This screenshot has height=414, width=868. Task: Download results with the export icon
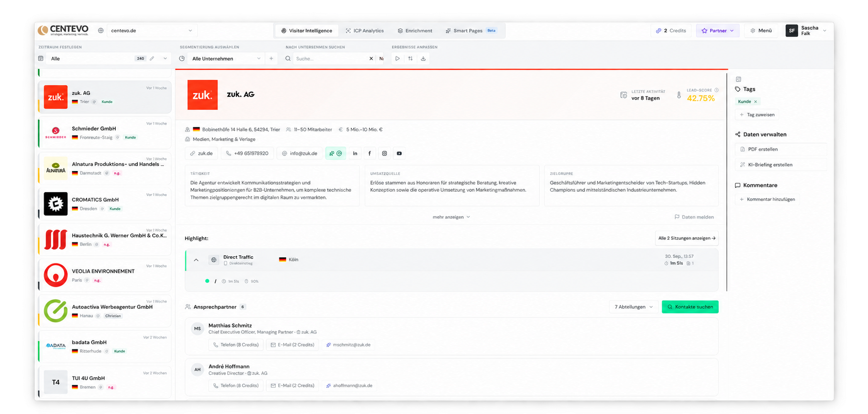pos(423,58)
